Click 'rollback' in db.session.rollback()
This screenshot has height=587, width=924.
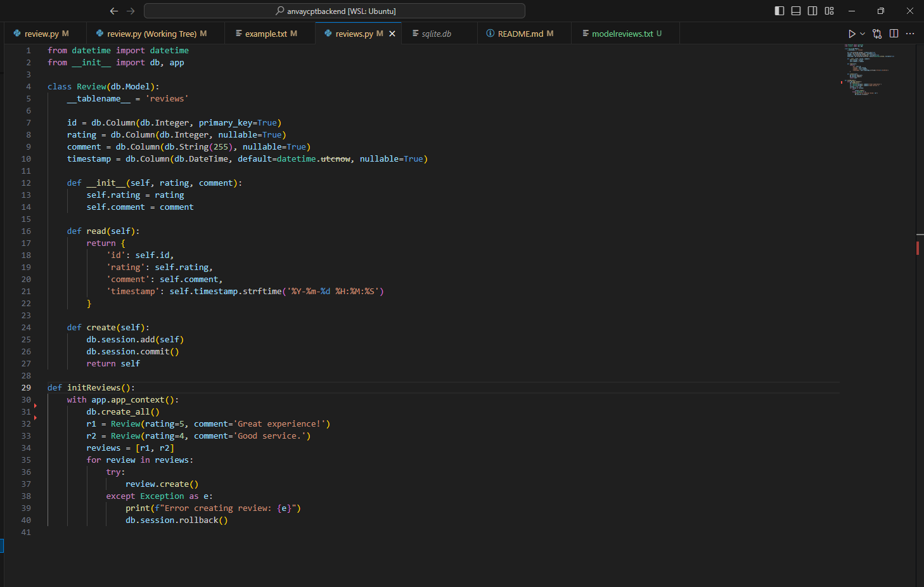point(198,520)
